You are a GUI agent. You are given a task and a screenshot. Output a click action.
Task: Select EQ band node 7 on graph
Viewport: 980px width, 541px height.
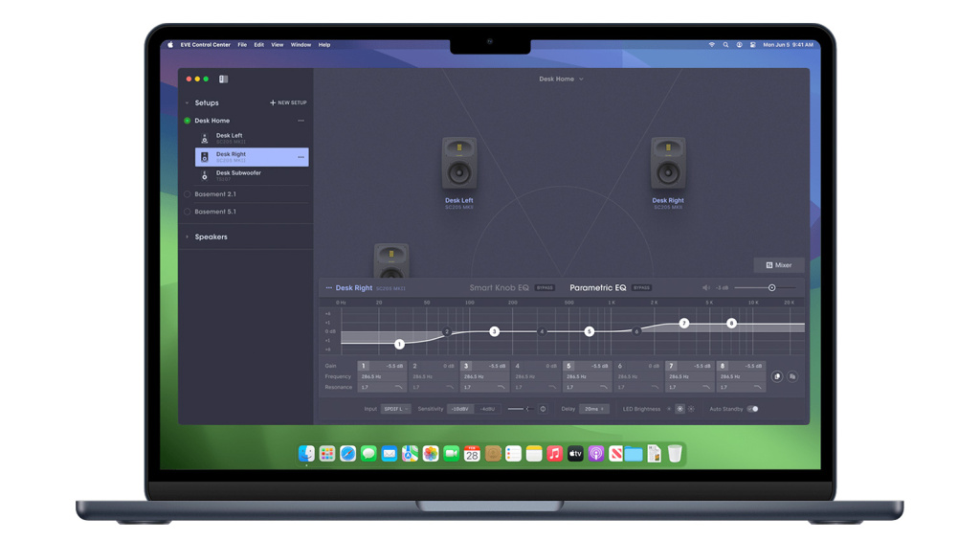[x=683, y=324]
